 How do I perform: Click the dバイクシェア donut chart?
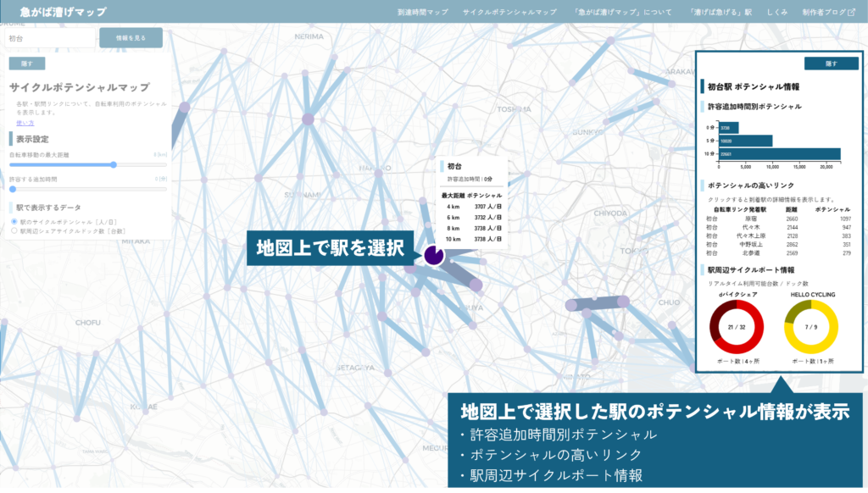click(737, 327)
